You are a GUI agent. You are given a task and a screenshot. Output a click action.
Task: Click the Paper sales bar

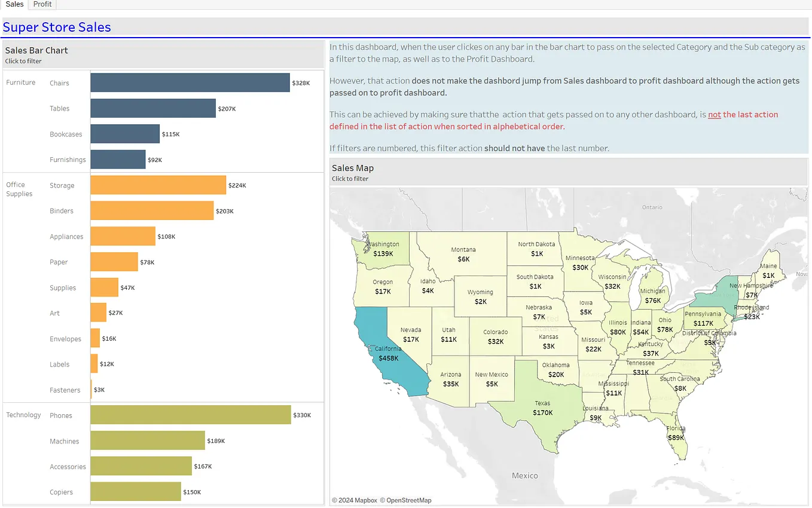click(114, 262)
